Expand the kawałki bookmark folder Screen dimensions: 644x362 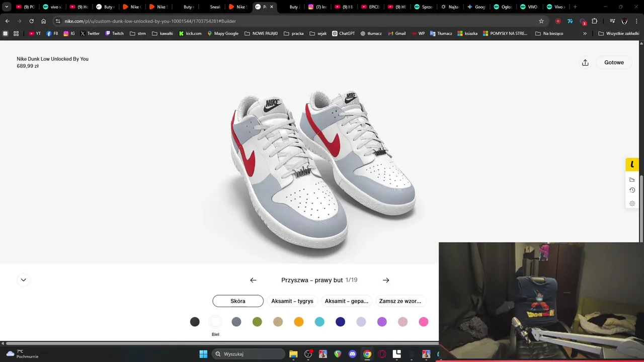(x=162, y=34)
